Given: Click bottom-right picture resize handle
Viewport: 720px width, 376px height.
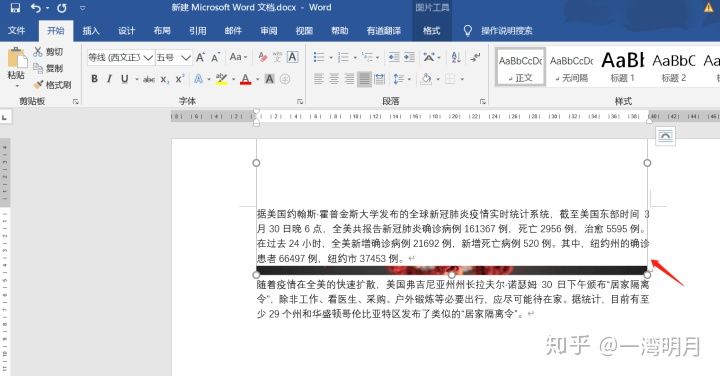Looking at the screenshot, I should tap(647, 275).
